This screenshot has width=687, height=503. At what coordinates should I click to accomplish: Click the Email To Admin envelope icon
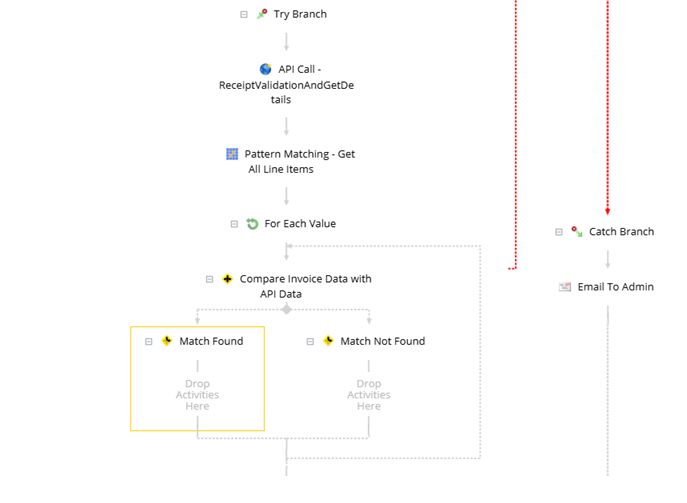(565, 287)
